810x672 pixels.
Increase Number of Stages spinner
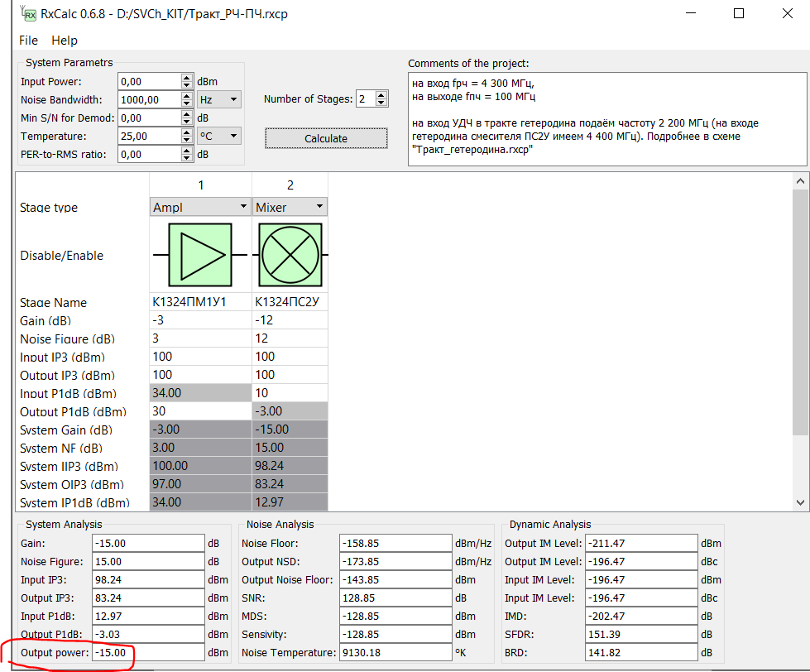[381, 95]
